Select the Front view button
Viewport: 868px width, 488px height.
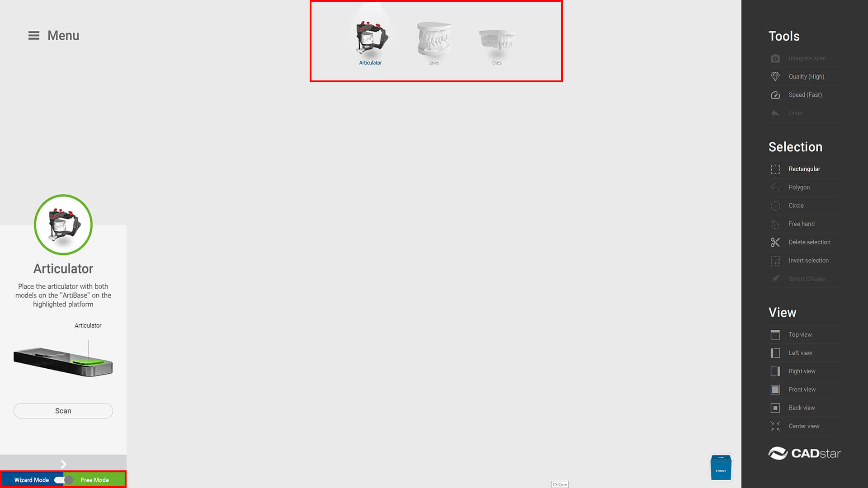pyautogui.click(x=802, y=389)
